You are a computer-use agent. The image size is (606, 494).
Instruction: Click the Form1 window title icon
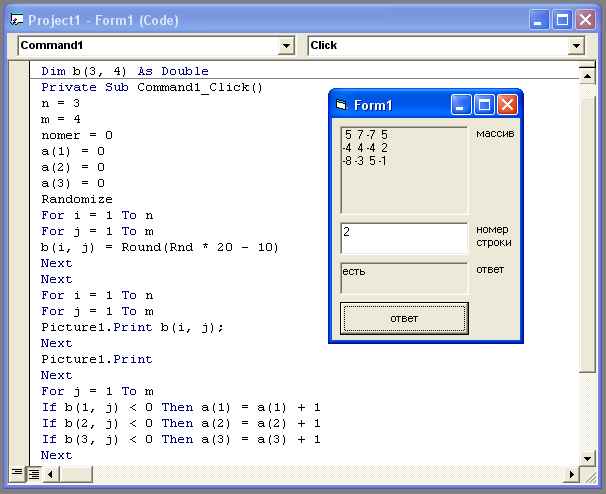pyautogui.click(x=341, y=105)
